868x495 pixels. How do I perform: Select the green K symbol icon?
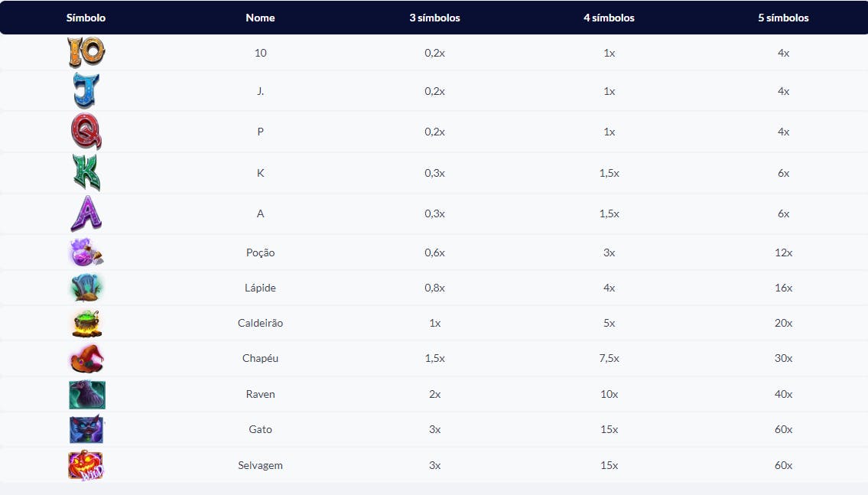pos(86,172)
